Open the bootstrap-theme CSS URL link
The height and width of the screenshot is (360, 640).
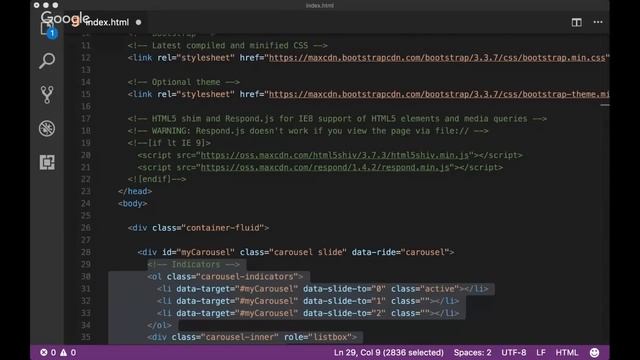pos(439,94)
